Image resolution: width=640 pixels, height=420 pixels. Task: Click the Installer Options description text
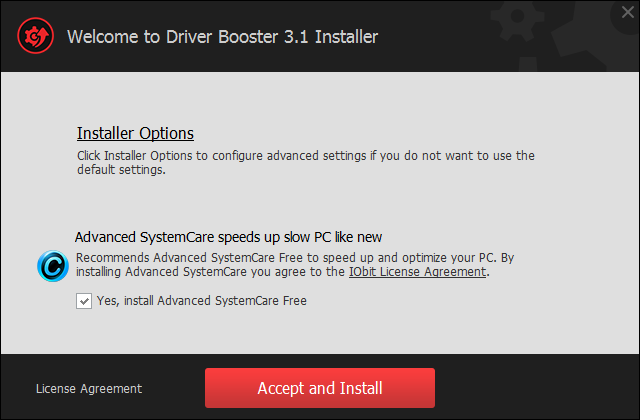(x=306, y=162)
